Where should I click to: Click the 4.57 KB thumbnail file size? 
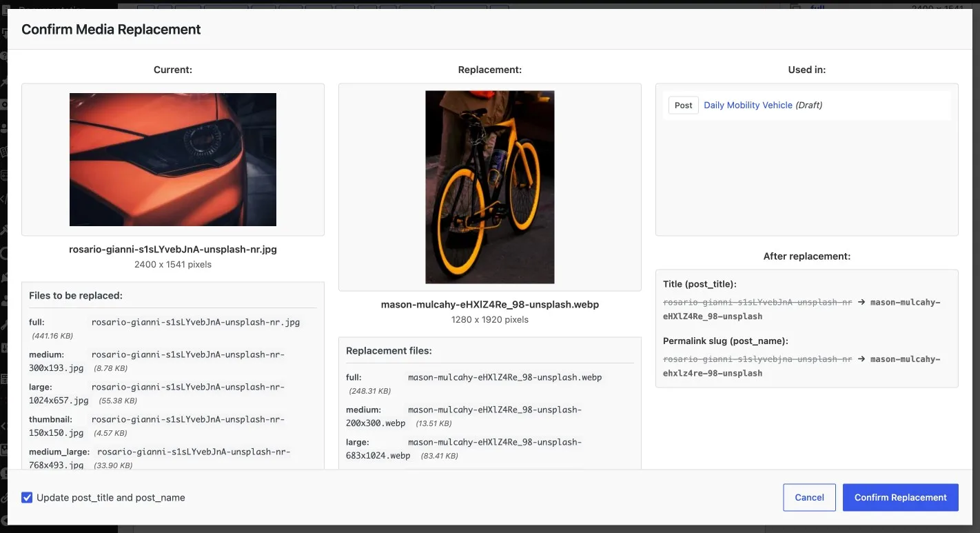pyautogui.click(x=110, y=433)
